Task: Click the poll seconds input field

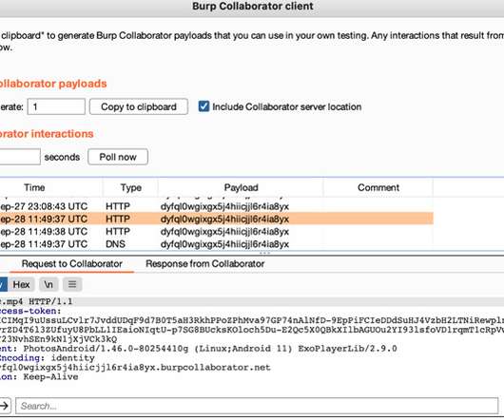Action: (19, 157)
